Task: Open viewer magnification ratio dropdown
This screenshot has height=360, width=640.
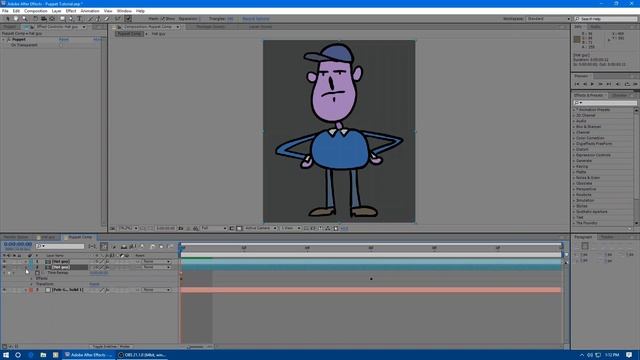Action: coord(128,229)
